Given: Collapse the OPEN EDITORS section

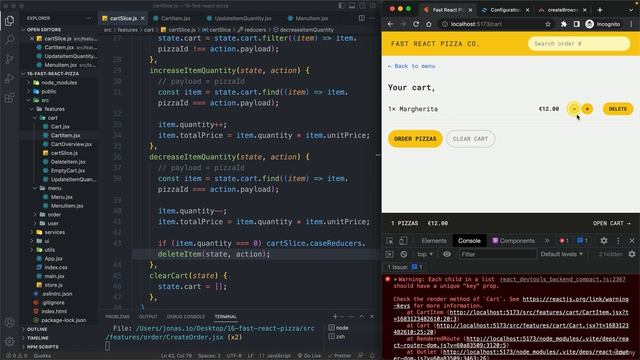Looking at the screenshot, I should (x=44, y=30).
